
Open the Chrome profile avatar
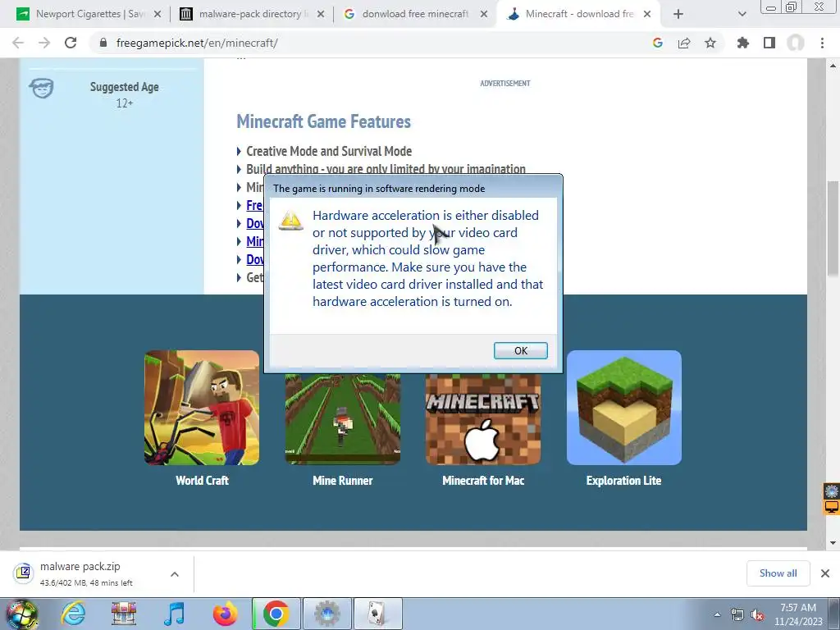796,43
